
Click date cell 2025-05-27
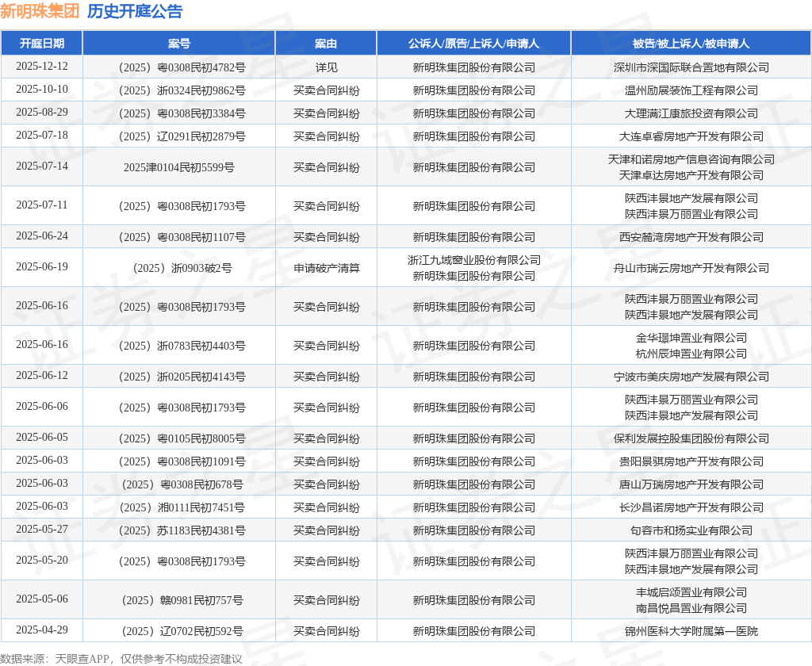[x=42, y=529]
